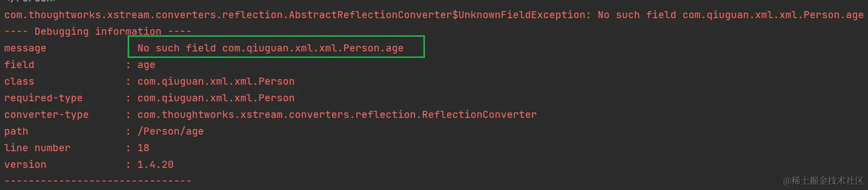The height and width of the screenshot is (190, 868).
Task: Click the /Person/age path value
Action: tap(171, 132)
